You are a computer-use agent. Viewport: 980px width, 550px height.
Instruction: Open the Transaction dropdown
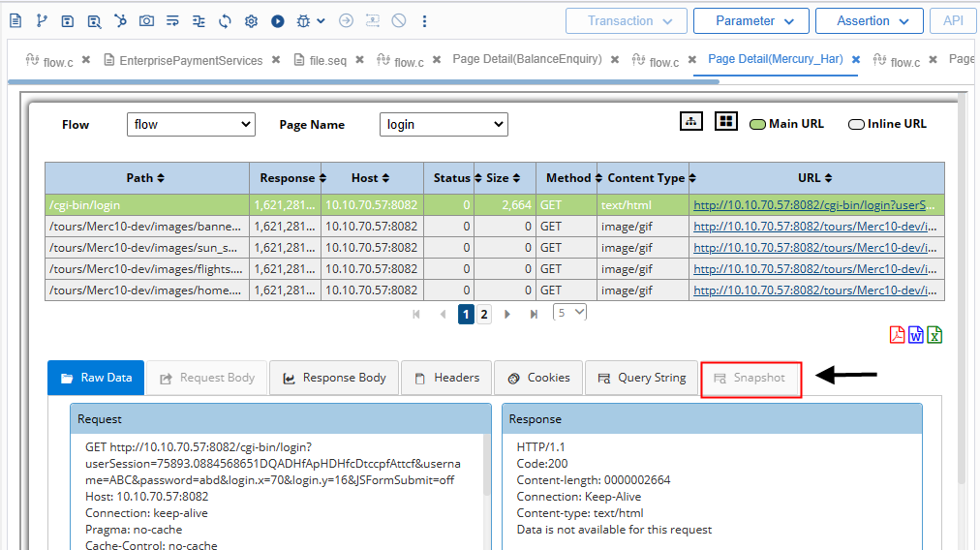click(627, 20)
